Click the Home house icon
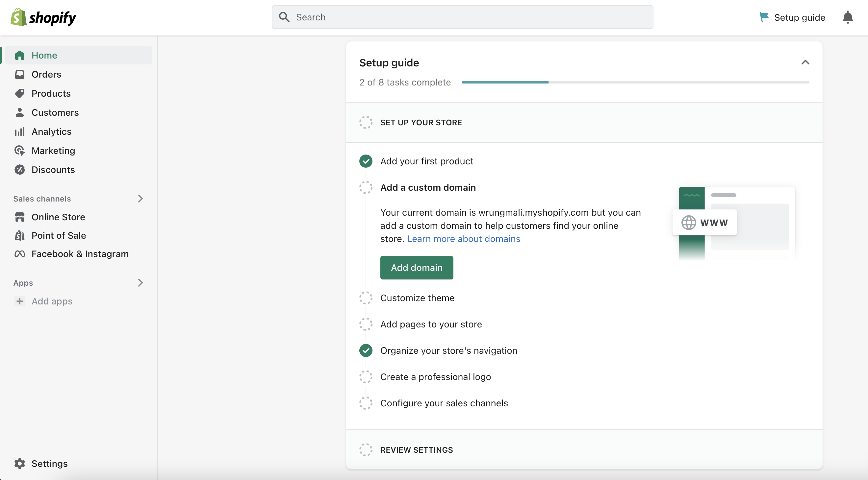Viewport: 868px width, 480px height. pyautogui.click(x=20, y=55)
